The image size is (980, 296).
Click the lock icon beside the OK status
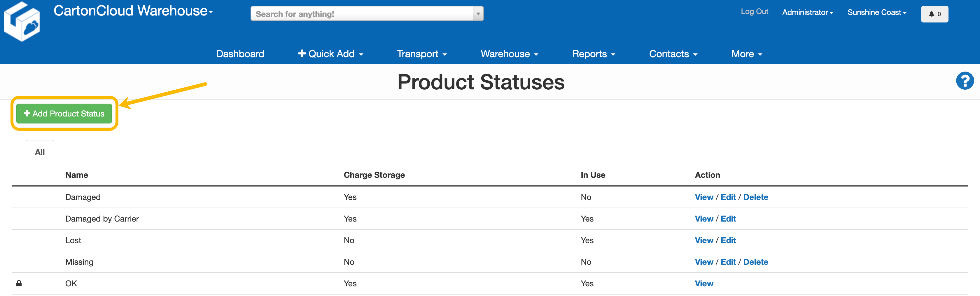[19, 283]
